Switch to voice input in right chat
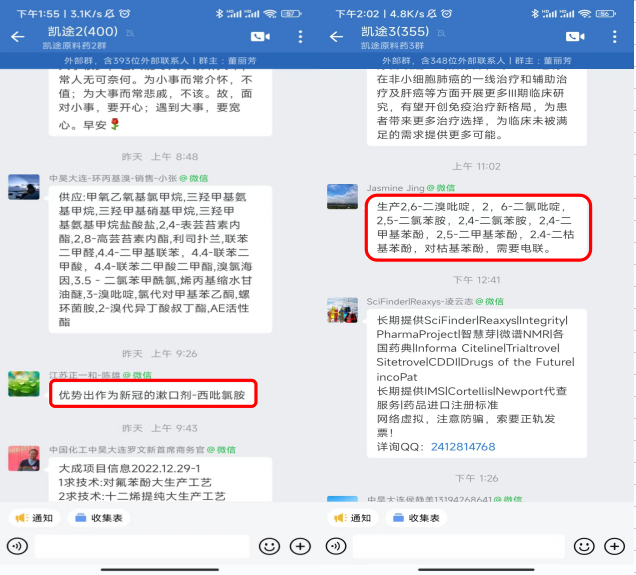The height and width of the screenshot is (575, 636). coord(336,546)
